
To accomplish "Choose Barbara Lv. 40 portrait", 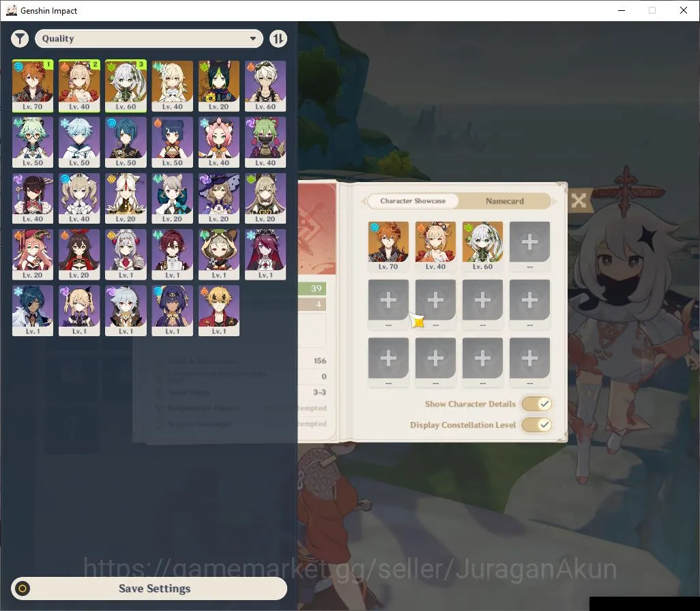I will 79,198.
